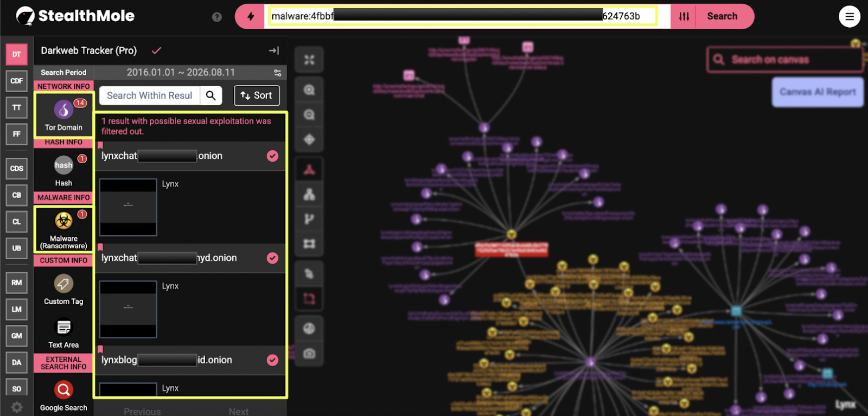The height and width of the screenshot is (416, 868).
Task: Open the lynxblog id.onion result title
Action: click(167, 360)
